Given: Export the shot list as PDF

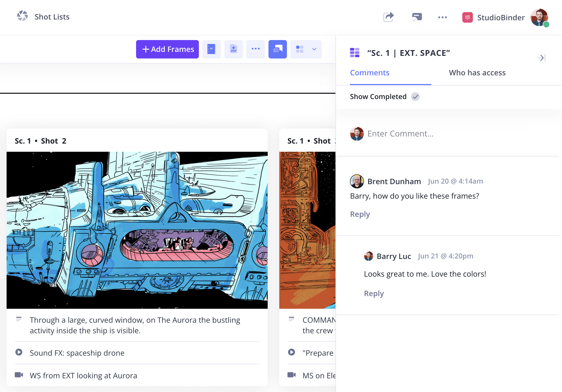Looking at the screenshot, I should pyautogui.click(x=233, y=49).
